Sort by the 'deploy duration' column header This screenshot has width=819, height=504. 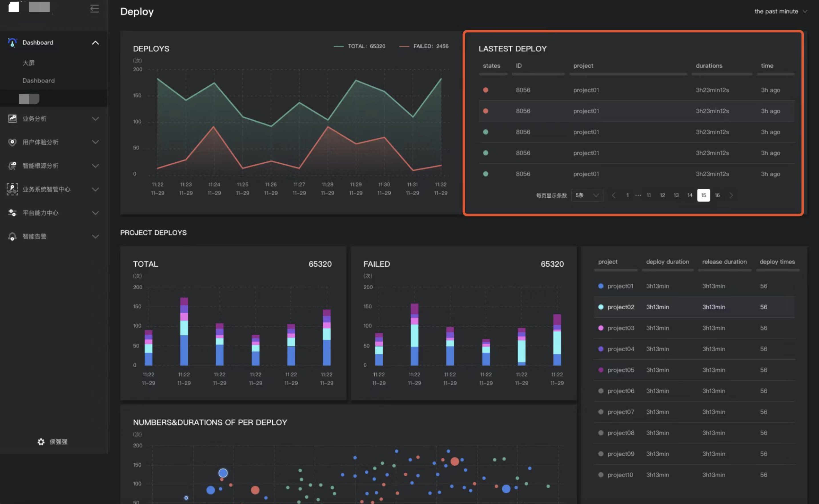[x=667, y=262]
